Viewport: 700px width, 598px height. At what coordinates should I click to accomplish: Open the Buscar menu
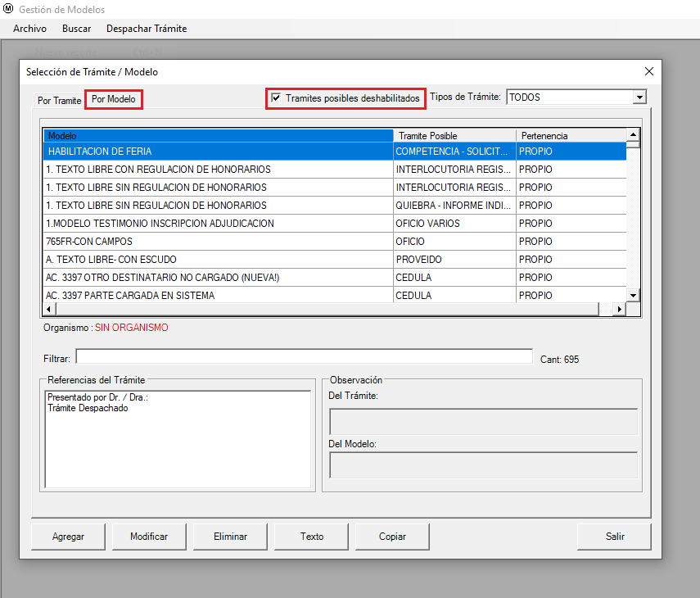click(x=77, y=29)
